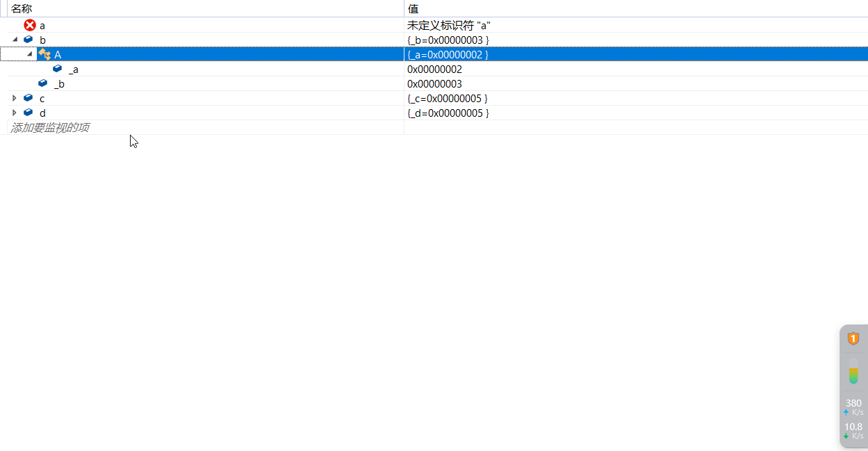Click the value {_c=0x00000005 }

pyautogui.click(x=448, y=98)
